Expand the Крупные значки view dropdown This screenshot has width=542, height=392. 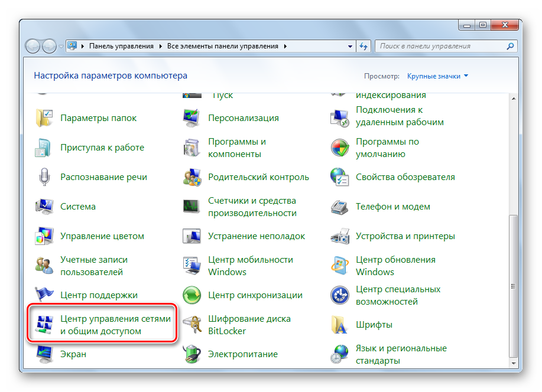point(466,76)
